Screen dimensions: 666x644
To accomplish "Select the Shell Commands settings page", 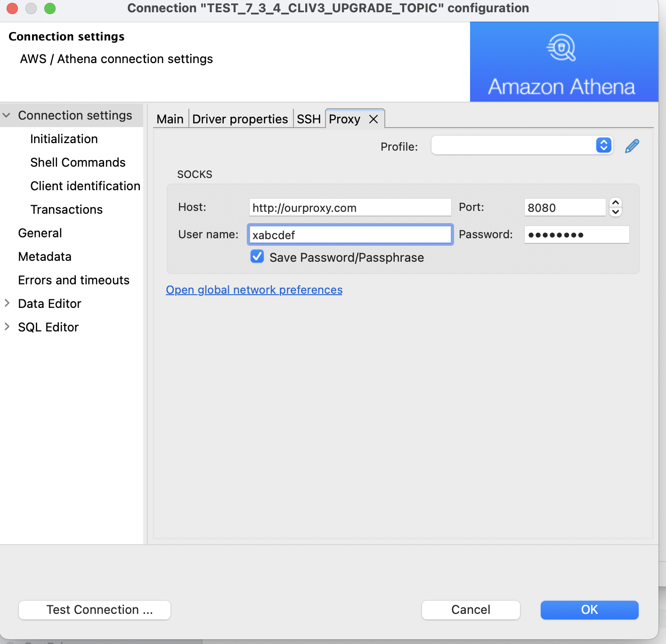I will (x=78, y=162).
